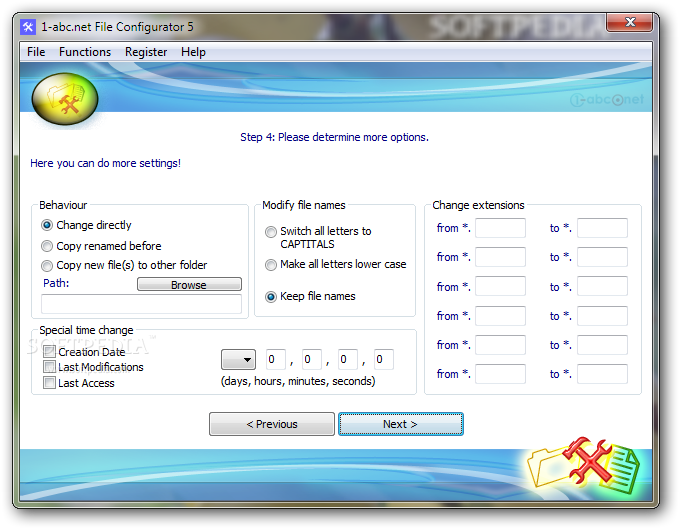Image resolution: width=680 pixels, height=529 pixels.
Task: Click the 'Step 4: Please determine more options.' text
Action: pos(334,137)
